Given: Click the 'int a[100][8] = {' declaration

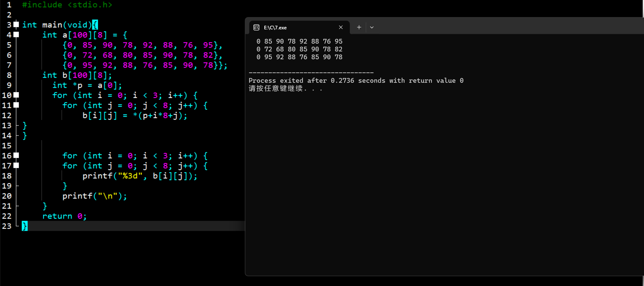Looking at the screenshot, I should coord(85,35).
